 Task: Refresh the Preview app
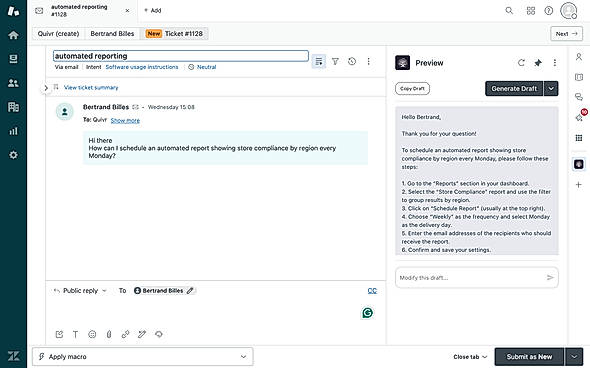pyautogui.click(x=521, y=63)
